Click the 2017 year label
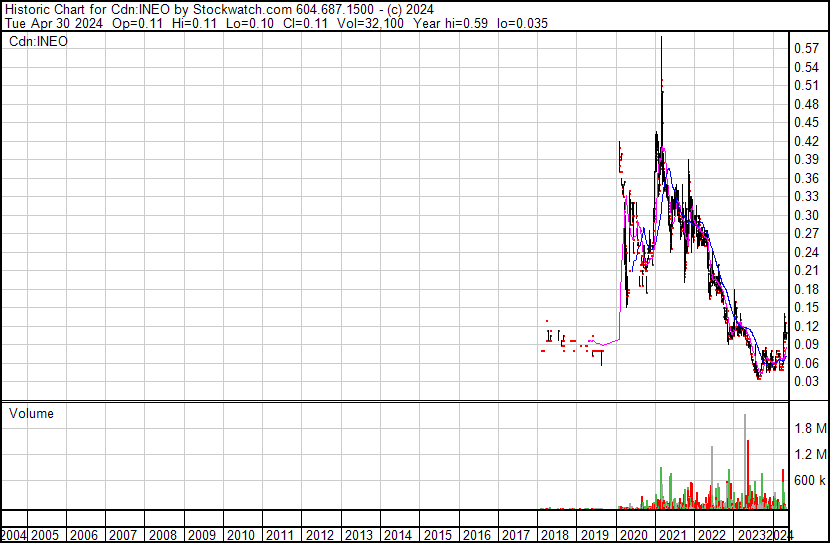This screenshot has width=830, height=543. 516,536
